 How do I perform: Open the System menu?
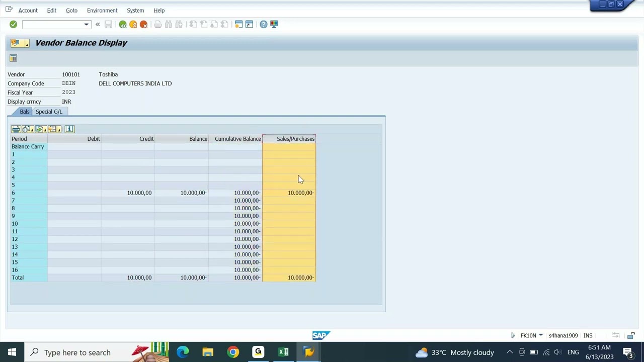click(135, 10)
